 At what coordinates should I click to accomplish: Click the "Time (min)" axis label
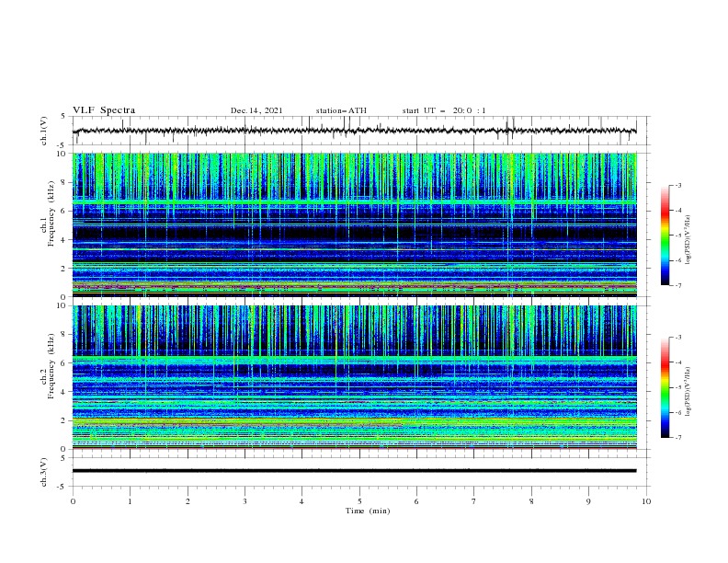coord(368,511)
